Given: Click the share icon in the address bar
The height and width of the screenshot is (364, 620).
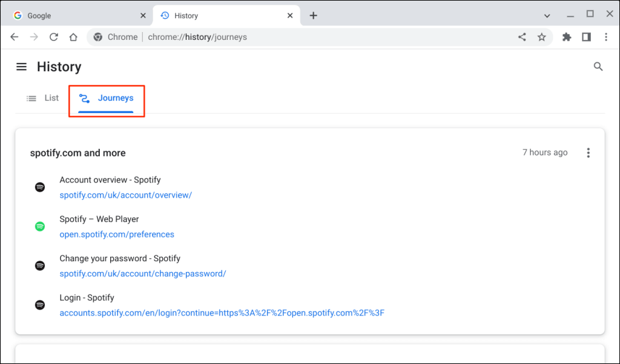Looking at the screenshot, I should [x=522, y=37].
